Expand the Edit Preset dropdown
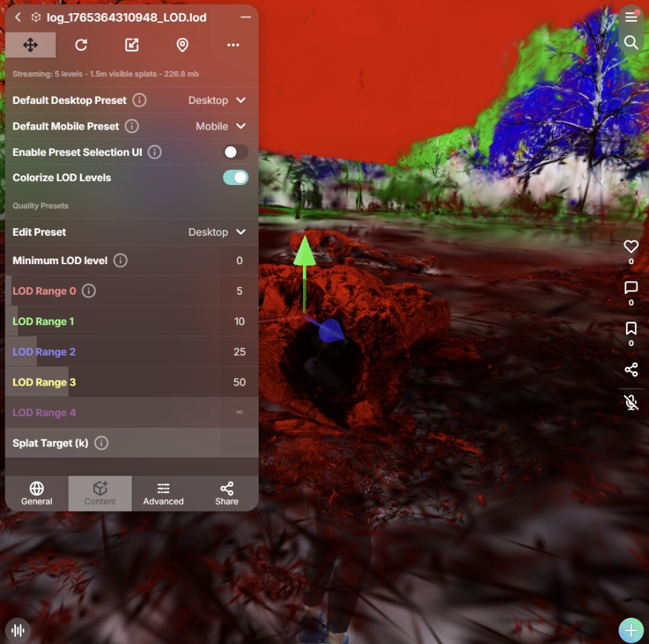The width and height of the screenshot is (649, 644). coord(217,232)
